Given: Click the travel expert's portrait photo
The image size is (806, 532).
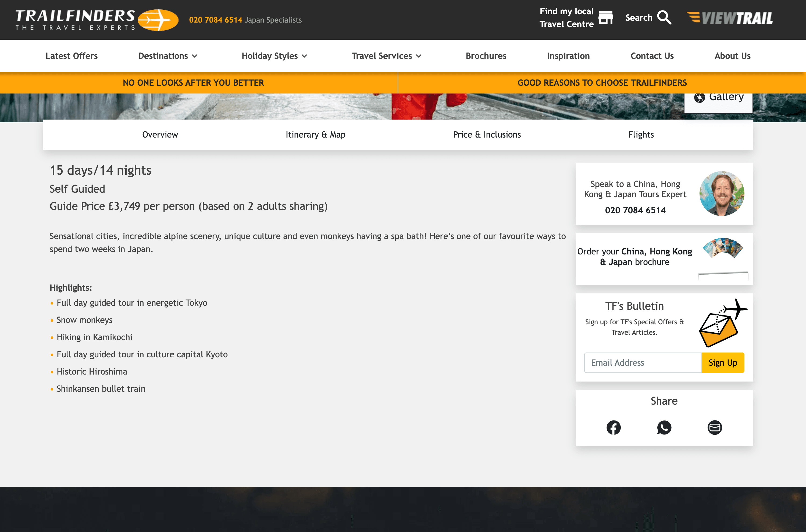Looking at the screenshot, I should pos(722,193).
